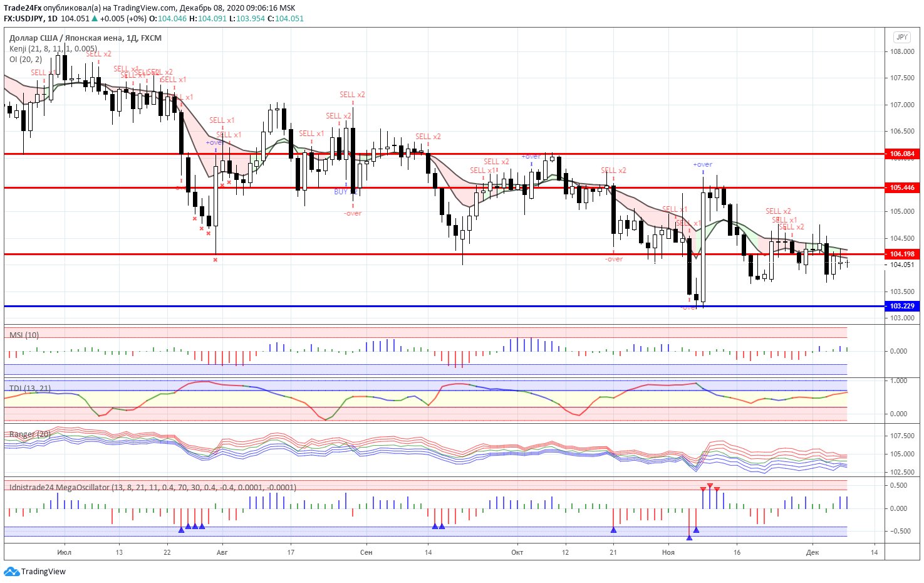
Task: Click the Июл month on the time axis
Action: (64, 552)
